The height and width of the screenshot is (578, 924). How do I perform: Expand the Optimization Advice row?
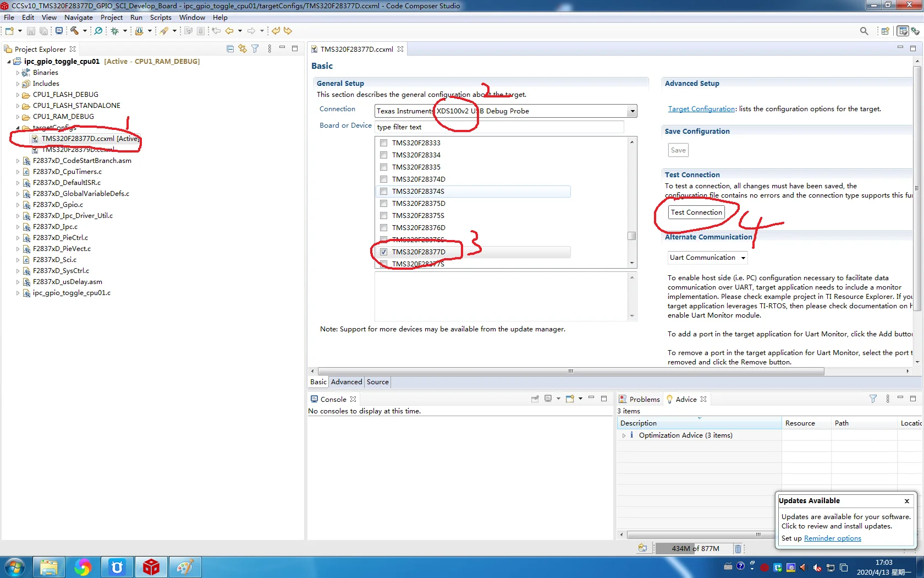point(624,435)
